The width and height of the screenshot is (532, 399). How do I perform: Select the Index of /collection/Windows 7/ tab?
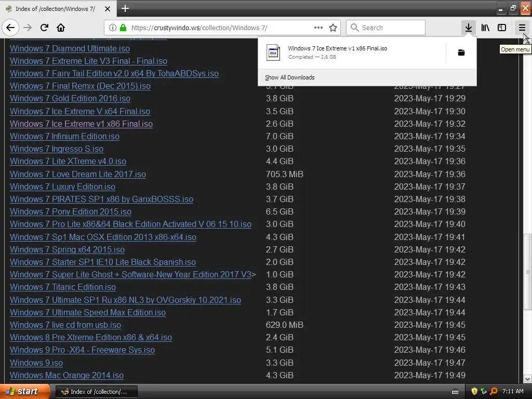pos(58,9)
